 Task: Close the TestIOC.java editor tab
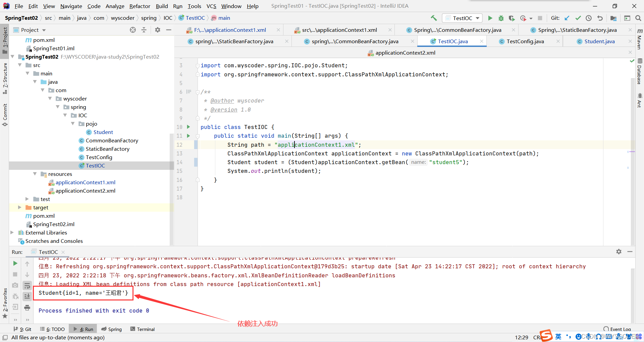click(x=482, y=41)
